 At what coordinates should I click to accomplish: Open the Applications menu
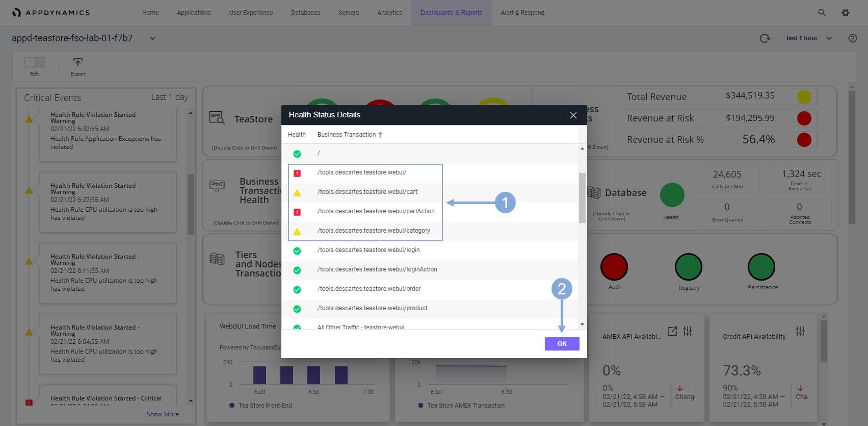point(194,13)
